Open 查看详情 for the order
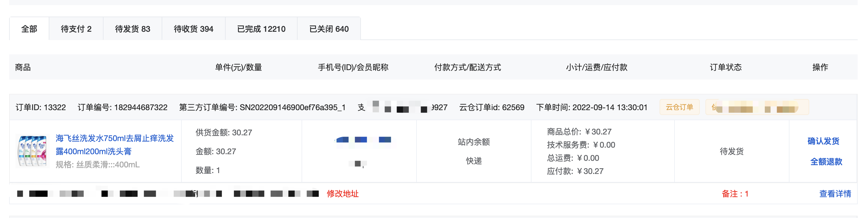The width and height of the screenshot is (868, 218). pyautogui.click(x=835, y=194)
